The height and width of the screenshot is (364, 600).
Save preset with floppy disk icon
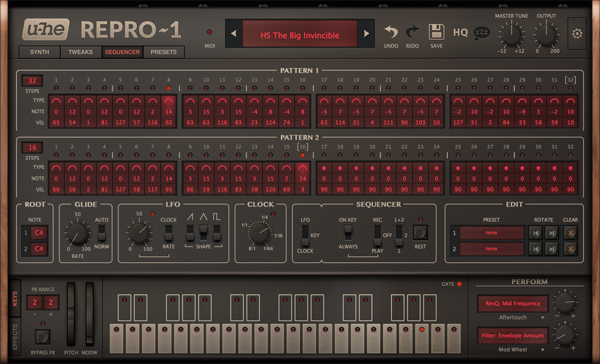(436, 32)
